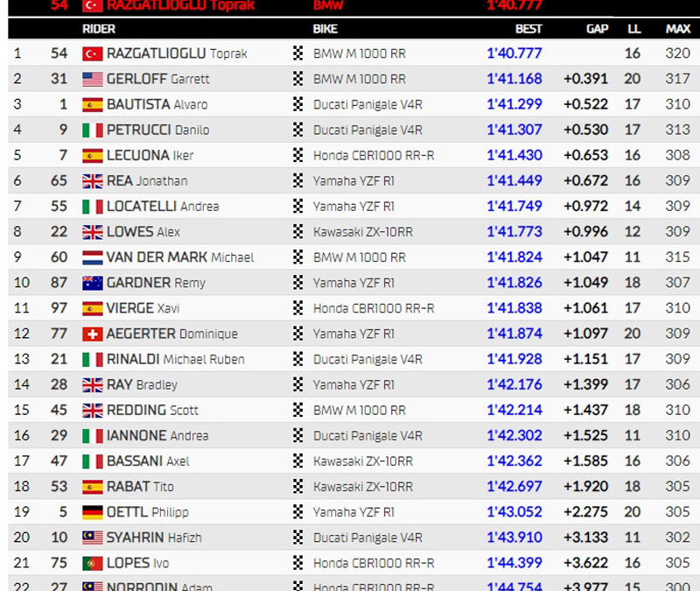Click rider name SYAHRIN Hafizh
Viewport: 700px width, 591px height.
[x=154, y=538]
